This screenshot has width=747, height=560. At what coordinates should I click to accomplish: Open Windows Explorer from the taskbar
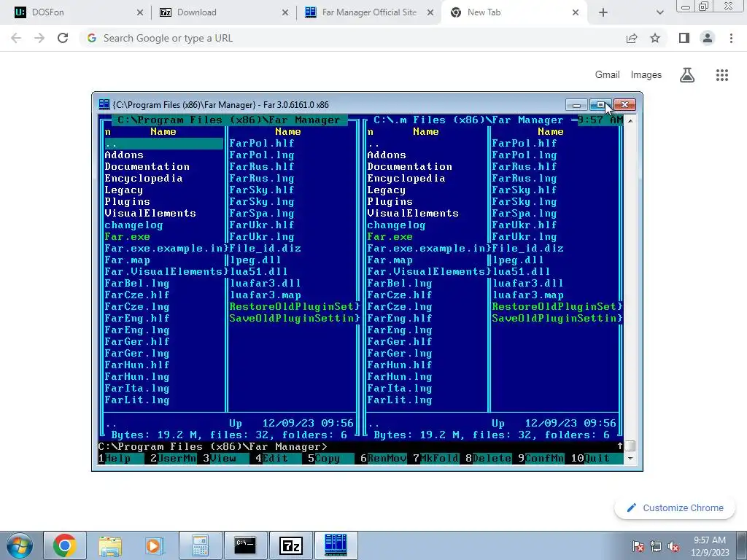110,545
